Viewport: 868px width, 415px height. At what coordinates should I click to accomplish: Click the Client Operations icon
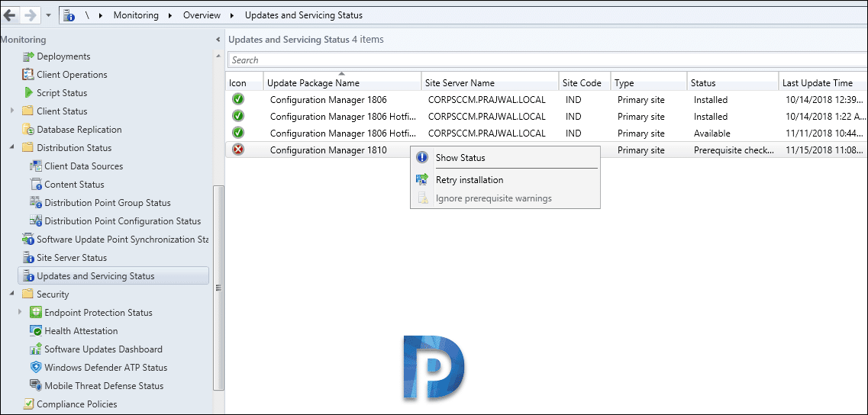tap(27, 75)
